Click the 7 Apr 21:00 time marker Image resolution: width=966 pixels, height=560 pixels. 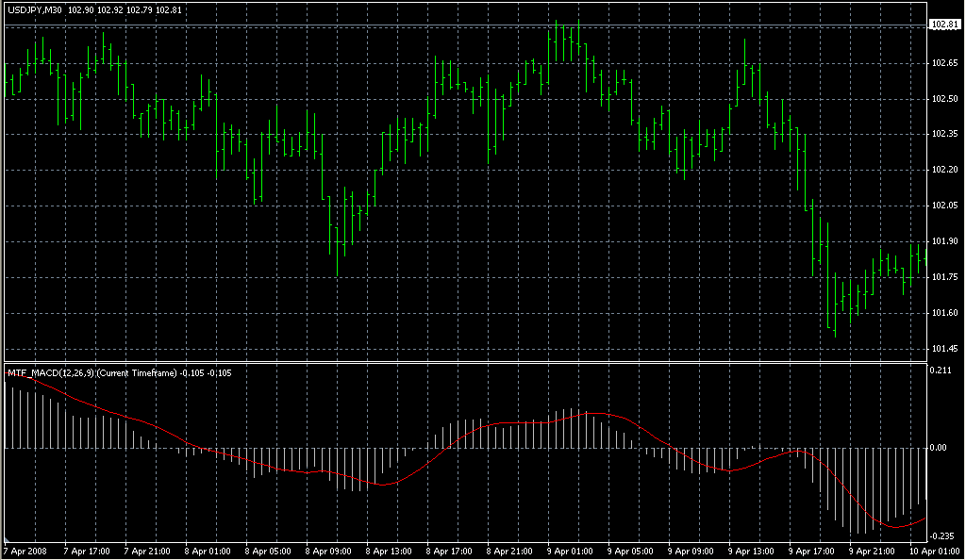point(147,551)
